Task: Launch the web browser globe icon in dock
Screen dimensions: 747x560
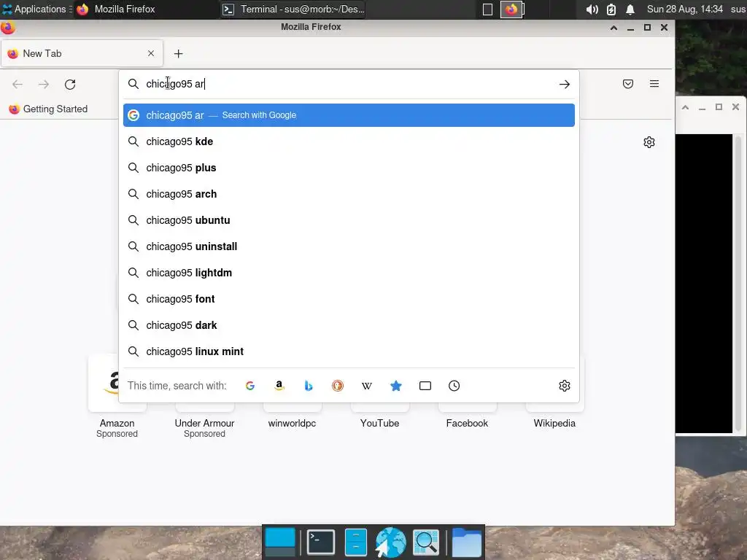Action: [391, 542]
